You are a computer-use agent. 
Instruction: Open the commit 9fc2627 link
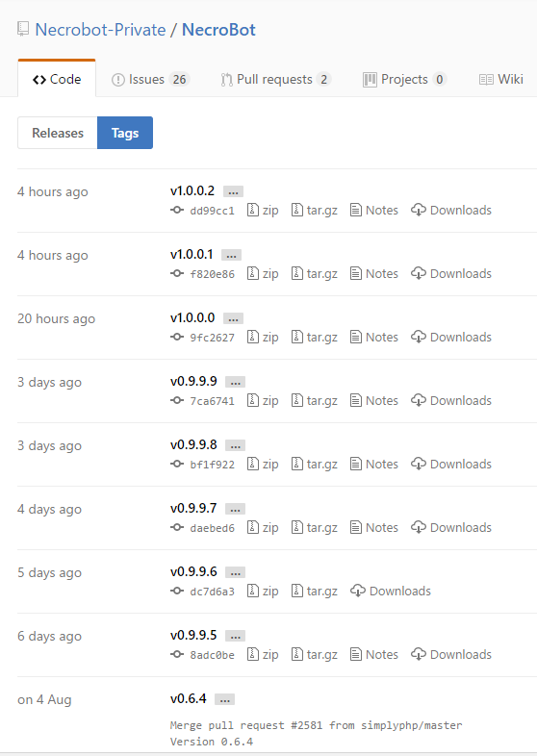pos(212,337)
